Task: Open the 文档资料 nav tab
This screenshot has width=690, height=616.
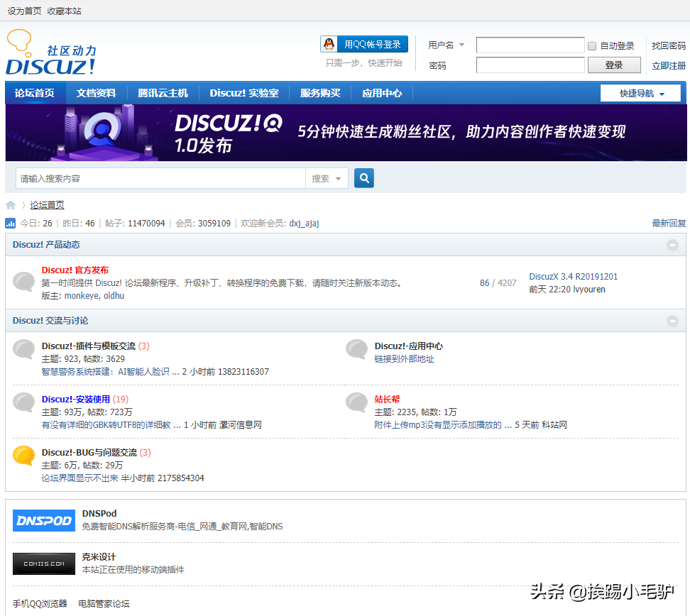Action: click(x=96, y=93)
